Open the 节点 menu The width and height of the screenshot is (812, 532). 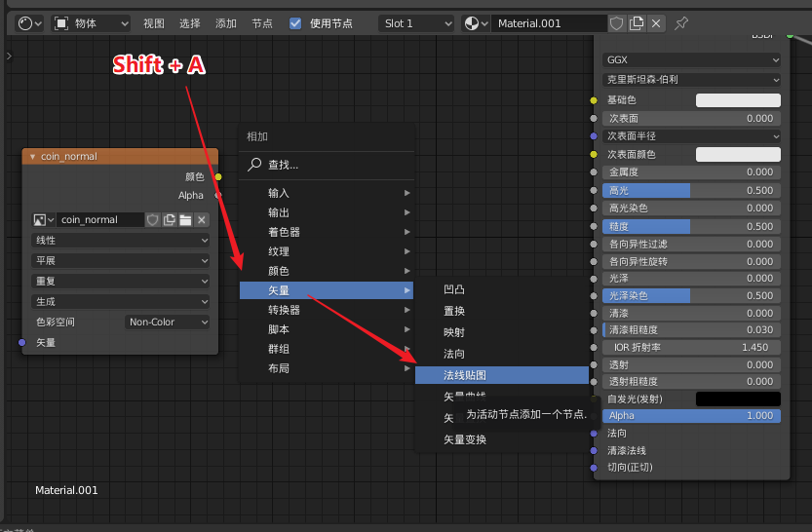pyautogui.click(x=262, y=23)
